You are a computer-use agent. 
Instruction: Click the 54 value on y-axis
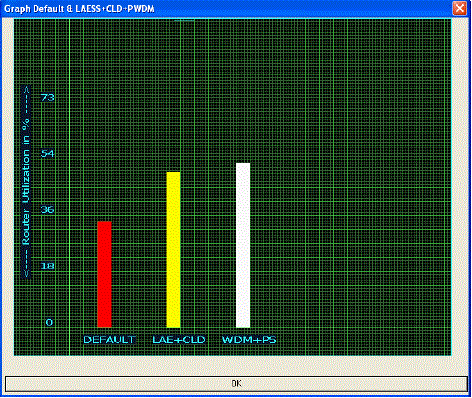click(x=47, y=154)
